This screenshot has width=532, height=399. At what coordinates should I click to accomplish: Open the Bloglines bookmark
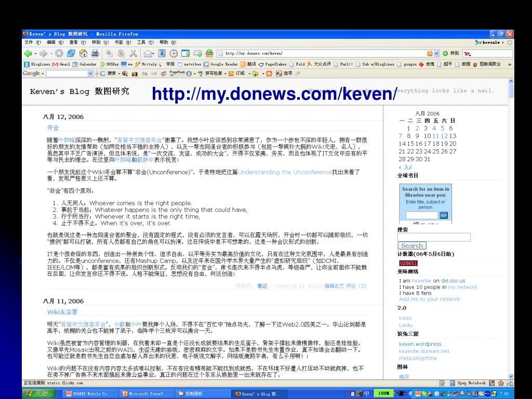(37, 64)
